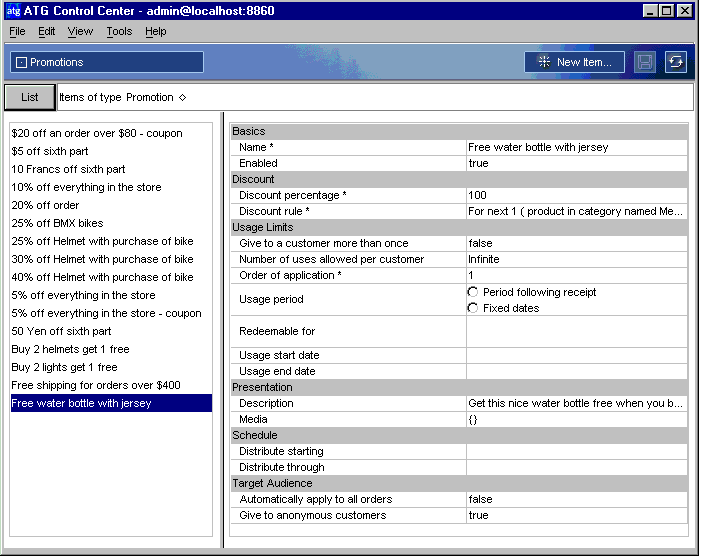Select 'Buy 2 helmets get 1 free'

coord(111,349)
